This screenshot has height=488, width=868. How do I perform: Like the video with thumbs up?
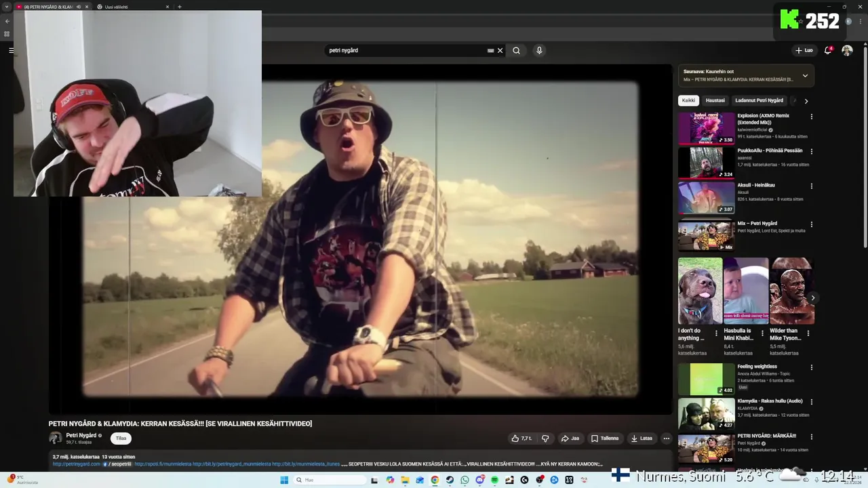pos(521,439)
